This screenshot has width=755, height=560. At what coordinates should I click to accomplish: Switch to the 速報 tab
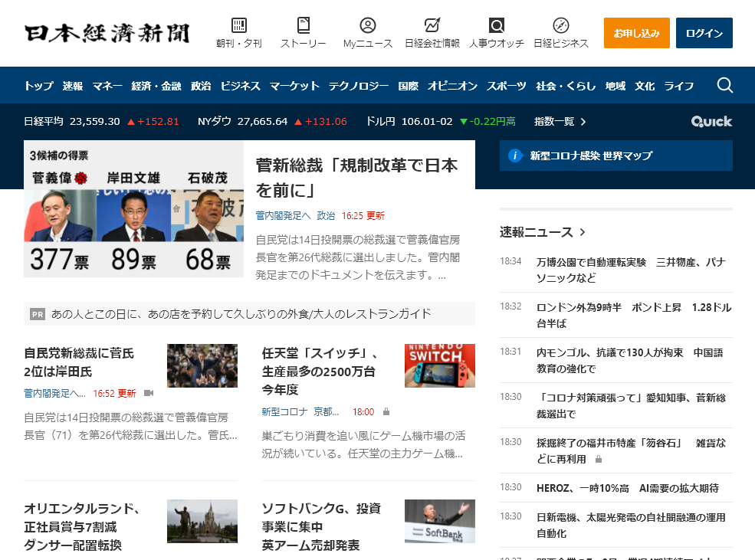click(73, 86)
